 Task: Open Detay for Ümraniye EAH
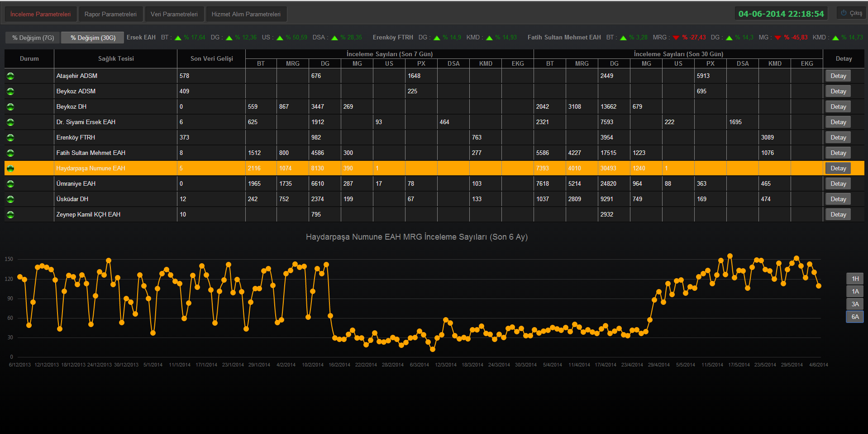click(838, 183)
